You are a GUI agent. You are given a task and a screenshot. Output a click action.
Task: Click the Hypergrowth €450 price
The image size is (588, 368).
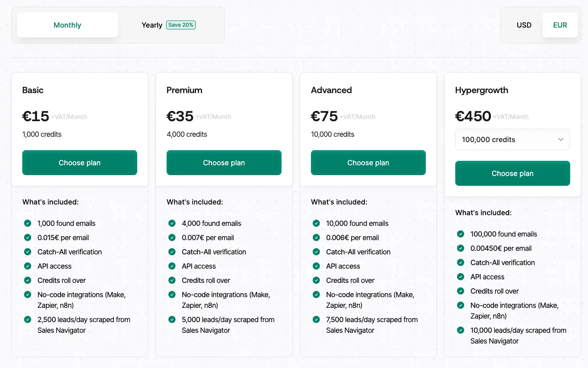(x=473, y=116)
